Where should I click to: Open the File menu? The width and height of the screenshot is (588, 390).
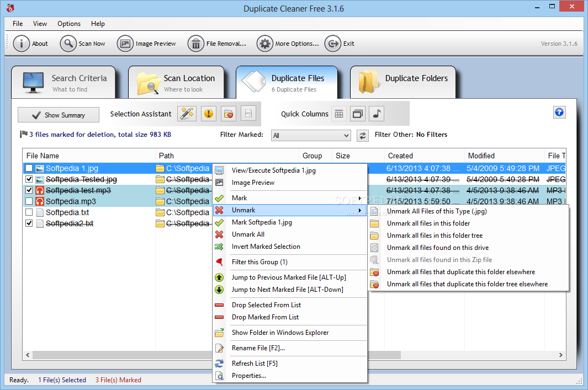[18, 24]
